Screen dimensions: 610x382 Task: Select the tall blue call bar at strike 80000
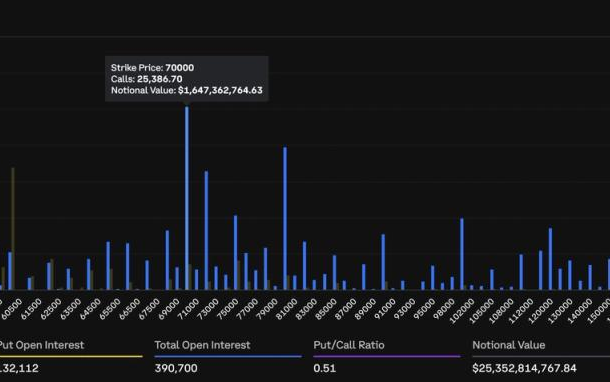coord(285,218)
